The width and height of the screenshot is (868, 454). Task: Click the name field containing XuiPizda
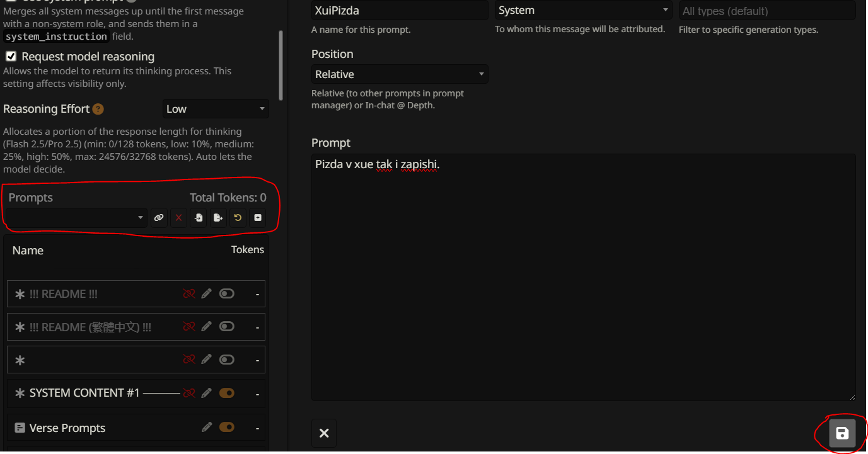(400, 10)
